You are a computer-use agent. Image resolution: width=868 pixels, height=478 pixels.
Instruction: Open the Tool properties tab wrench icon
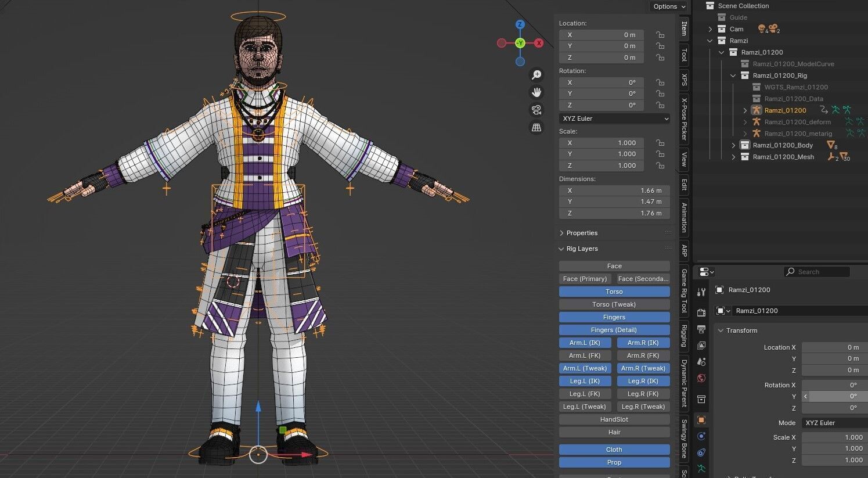(701, 292)
